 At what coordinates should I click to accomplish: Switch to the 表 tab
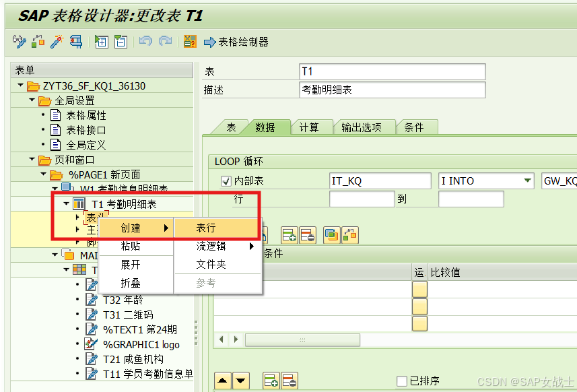[231, 127]
